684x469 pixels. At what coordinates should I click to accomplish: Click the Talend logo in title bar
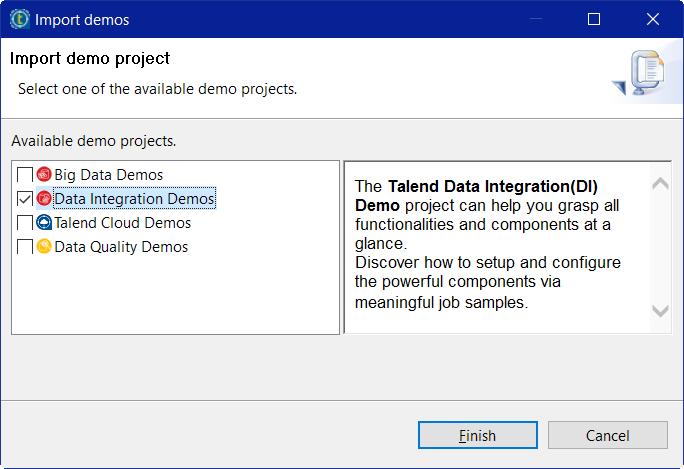(19, 19)
